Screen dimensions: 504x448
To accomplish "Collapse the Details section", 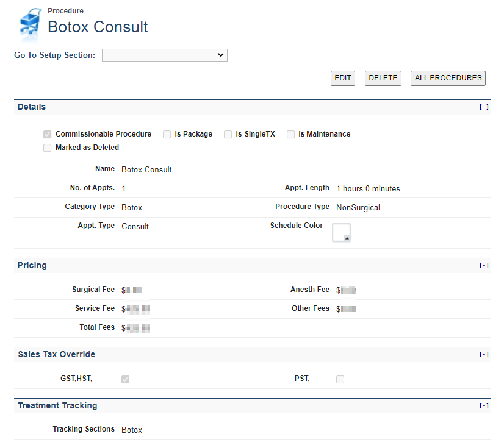I will tap(483, 107).
